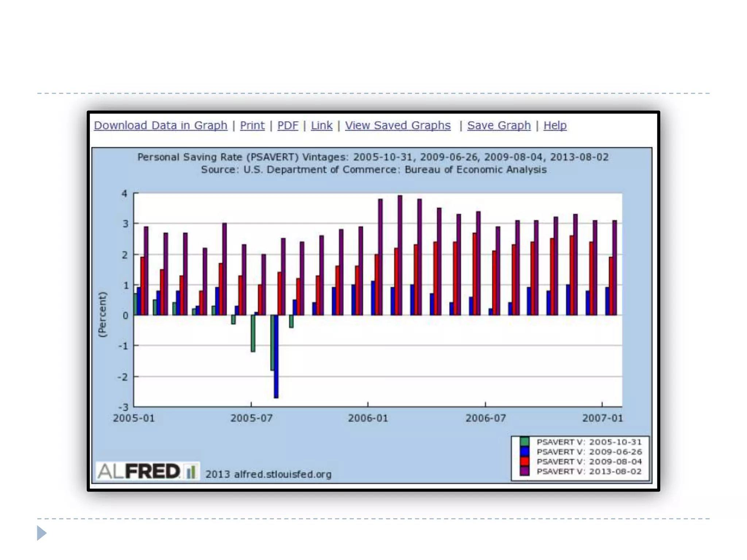
Task: Click the Personal Saving Rate chart title
Action: (373, 157)
